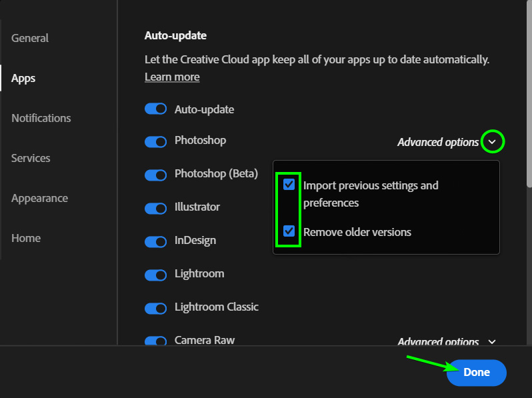Viewport: 532px width, 398px height.
Task: Toggle Lightroom auto-update switch
Action: pos(155,275)
